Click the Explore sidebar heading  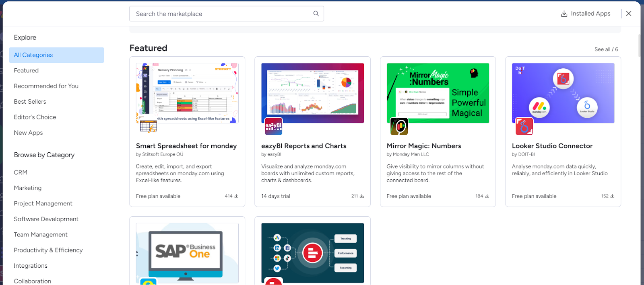tap(25, 37)
